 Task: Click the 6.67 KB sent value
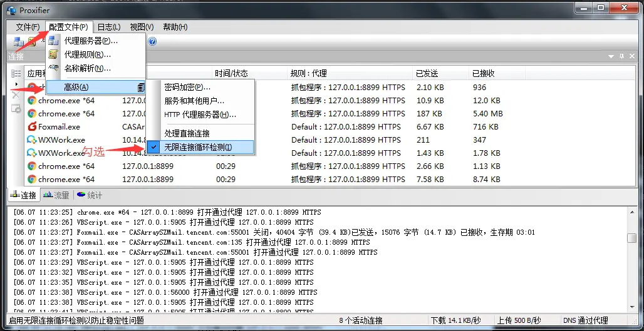pyautogui.click(x=430, y=127)
